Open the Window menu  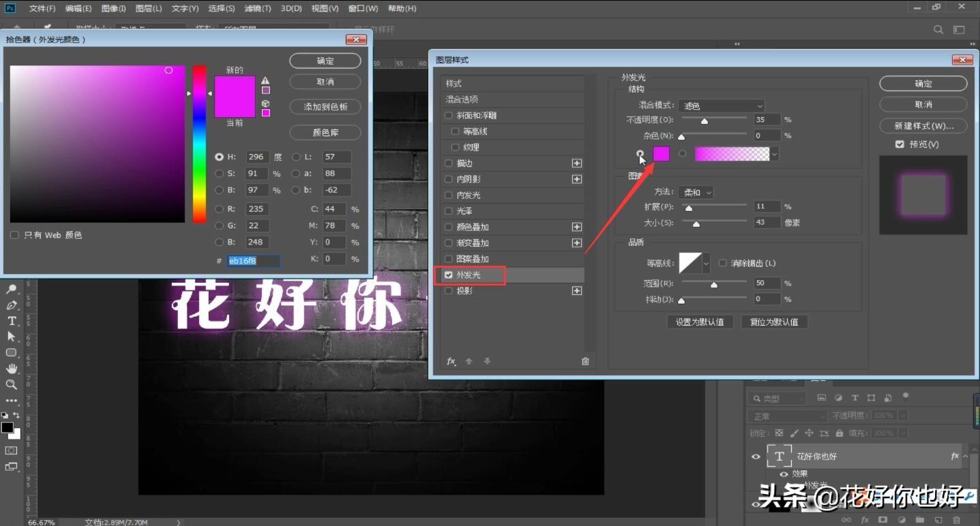[363, 9]
